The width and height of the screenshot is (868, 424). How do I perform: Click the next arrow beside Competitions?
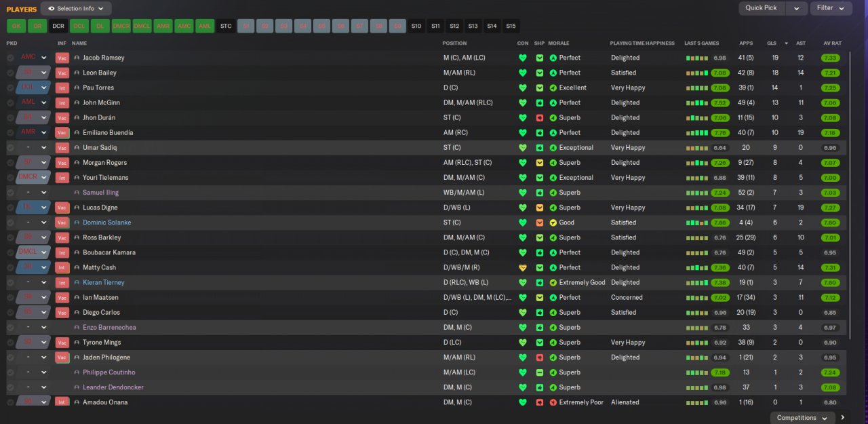pyautogui.click(x=843, y=418)
